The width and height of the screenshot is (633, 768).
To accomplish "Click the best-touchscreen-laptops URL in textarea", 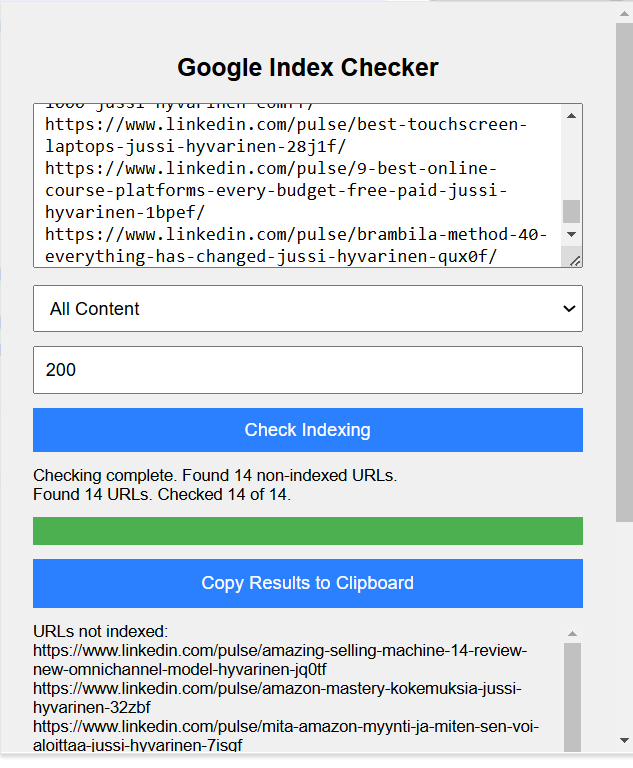I will pyautogui.click(x=286, y=135).
